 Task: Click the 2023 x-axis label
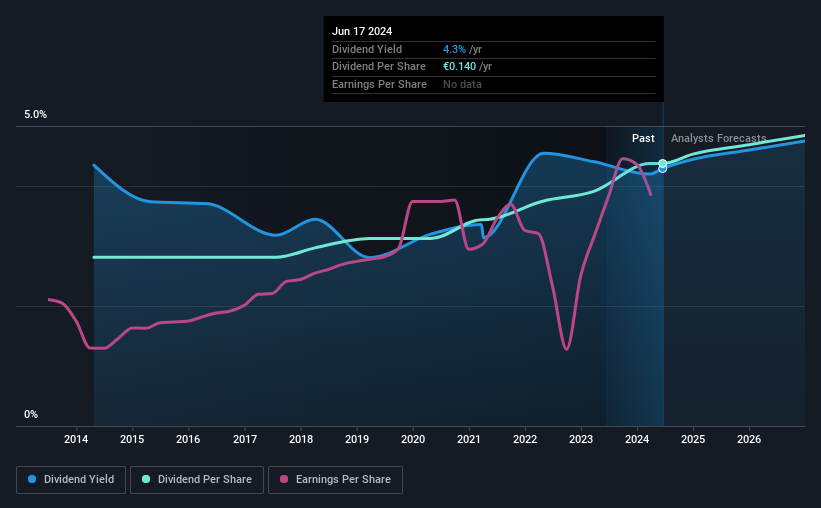coord(581,439)
